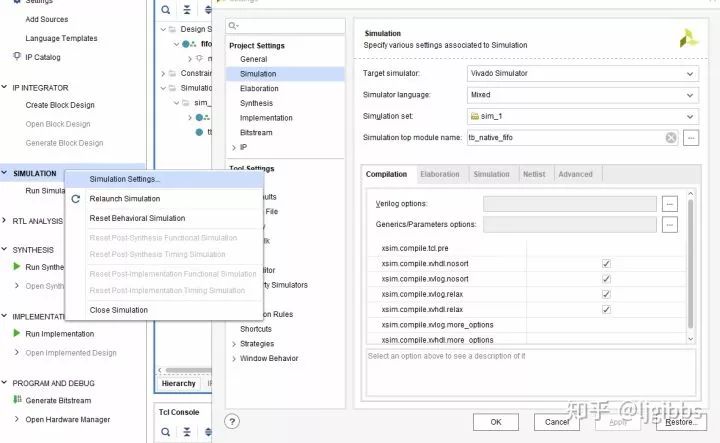Uncheck xsim.compile.xvlog.relax option
This screenshot has width=720, height=443.
(x=606, y=294)
